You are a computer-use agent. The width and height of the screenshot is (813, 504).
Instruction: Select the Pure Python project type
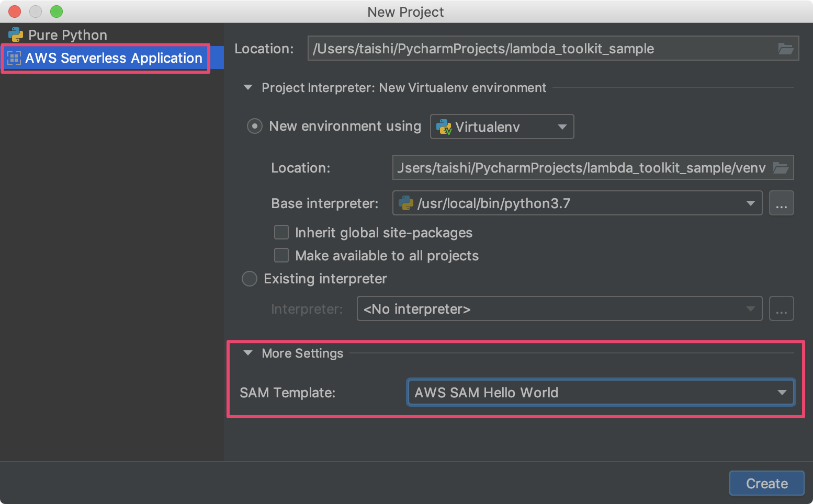pyautogui.click(x=68, y=35)
